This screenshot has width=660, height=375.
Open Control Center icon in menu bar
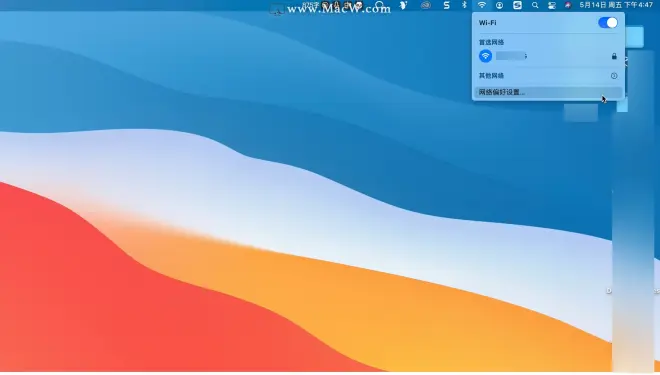pos(551,5)
